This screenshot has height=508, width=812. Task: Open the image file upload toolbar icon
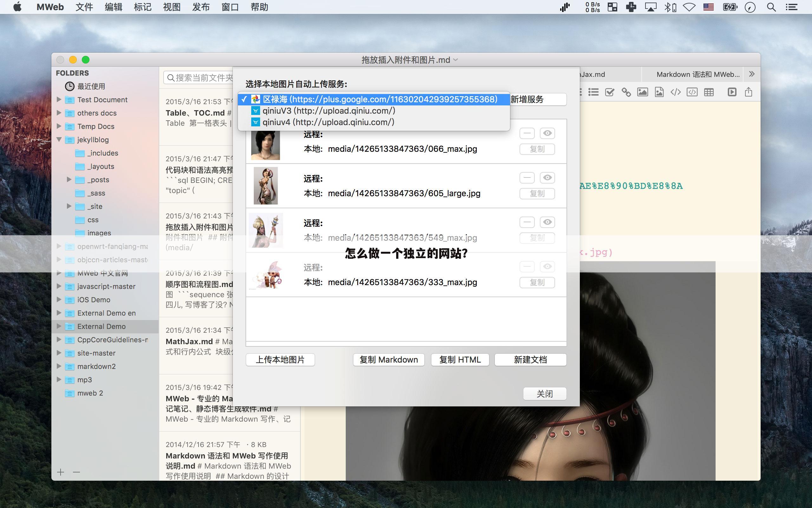(x=659, y=92)
